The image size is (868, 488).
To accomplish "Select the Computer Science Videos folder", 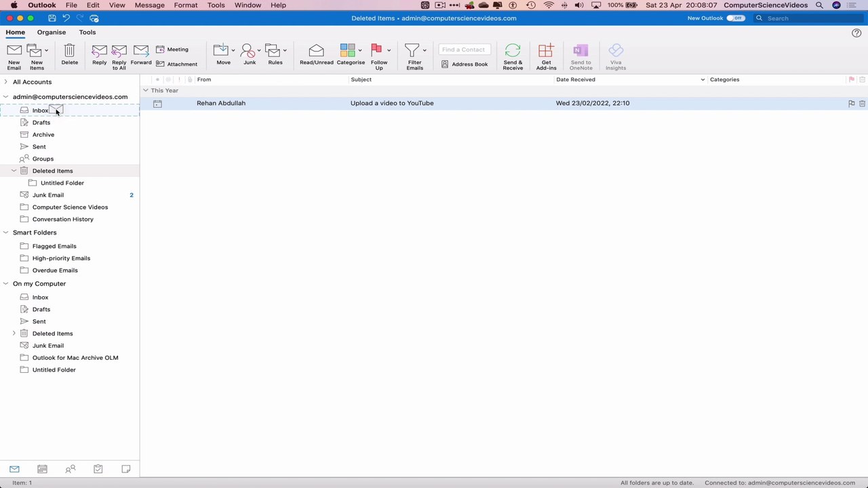I will 70,207.
